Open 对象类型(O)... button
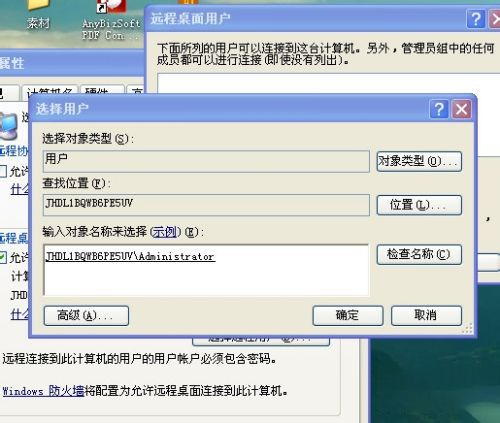The height and width of the screenshot is (423, 500). click(x=419, y=162)
